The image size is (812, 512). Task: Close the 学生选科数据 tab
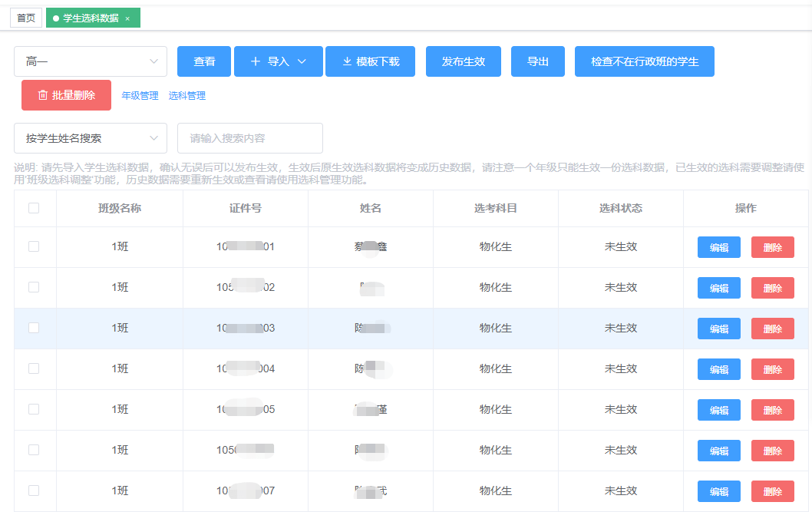pyautogui.click(x=127, y=18)
